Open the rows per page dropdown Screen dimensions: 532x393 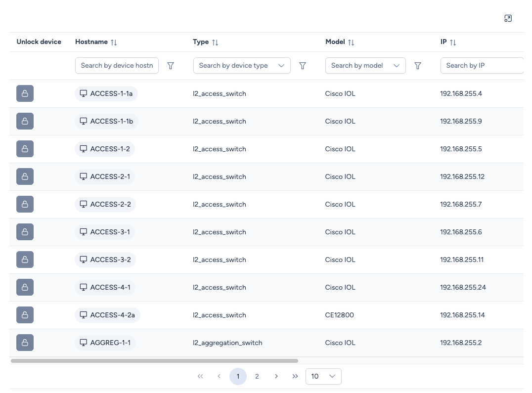[x=323, y=376]
